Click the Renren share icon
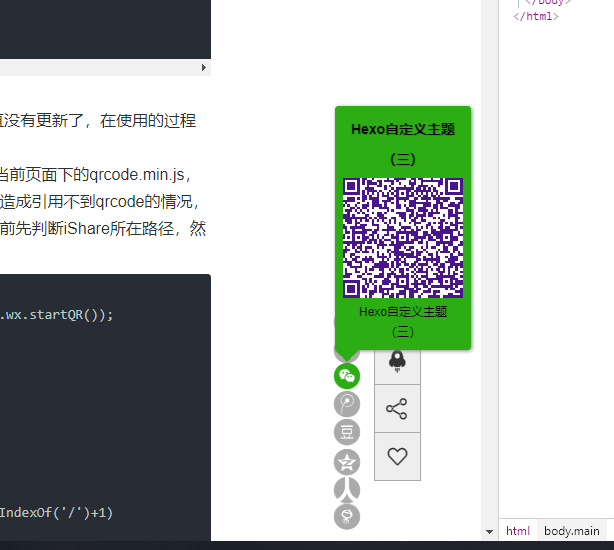Screen dimensions: 614x550 pyautogui.click(x=346, y=489)
